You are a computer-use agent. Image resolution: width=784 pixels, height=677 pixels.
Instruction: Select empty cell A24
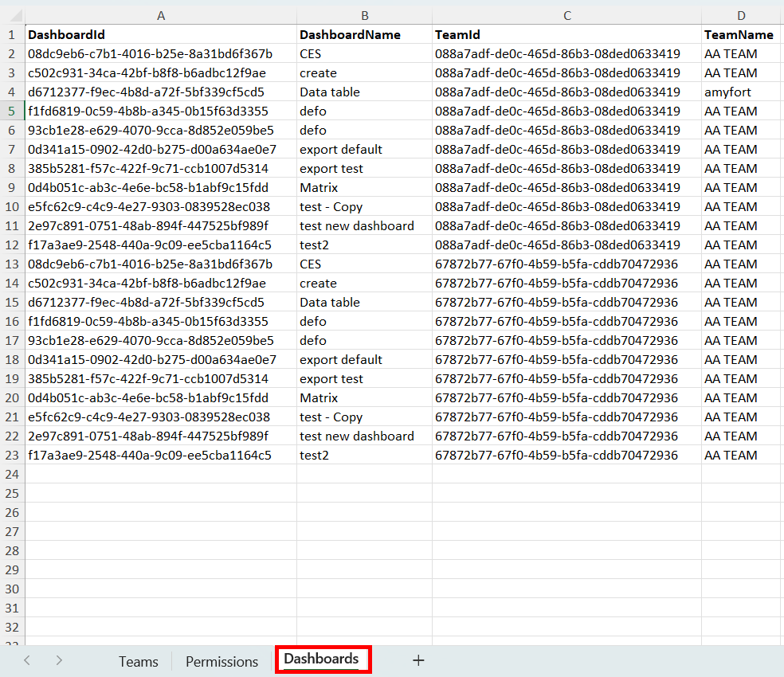(161, 474)
